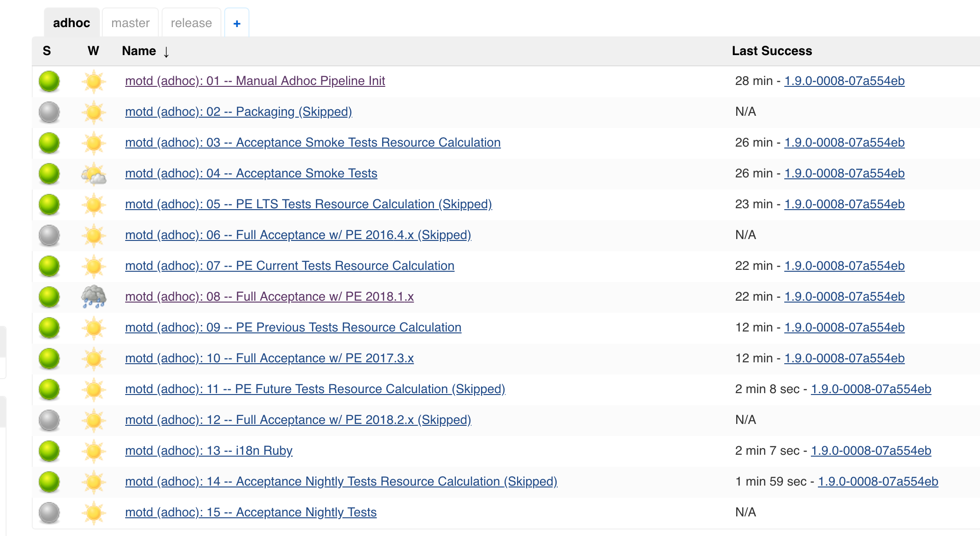Image resolution: width=980 pixels, height=536 pixels.
Task: Open build 1.9.0-0008-07a554eb link for job 01
Action: 844,81
